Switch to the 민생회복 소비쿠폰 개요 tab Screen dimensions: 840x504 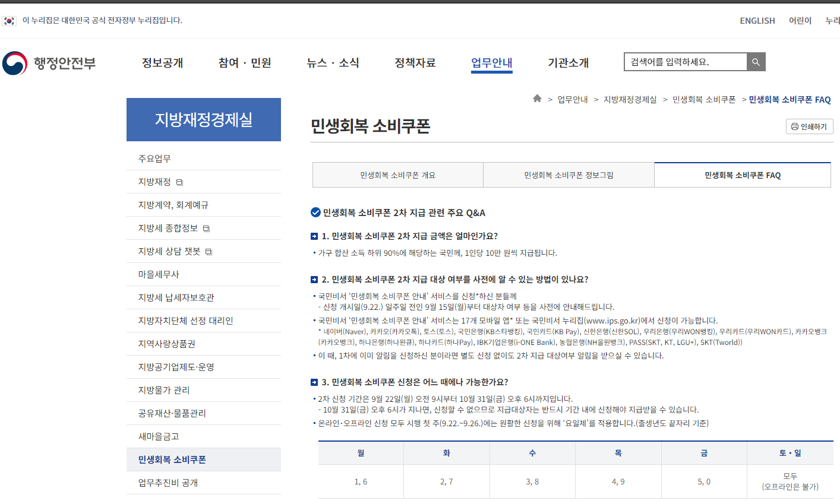point(397,175)
